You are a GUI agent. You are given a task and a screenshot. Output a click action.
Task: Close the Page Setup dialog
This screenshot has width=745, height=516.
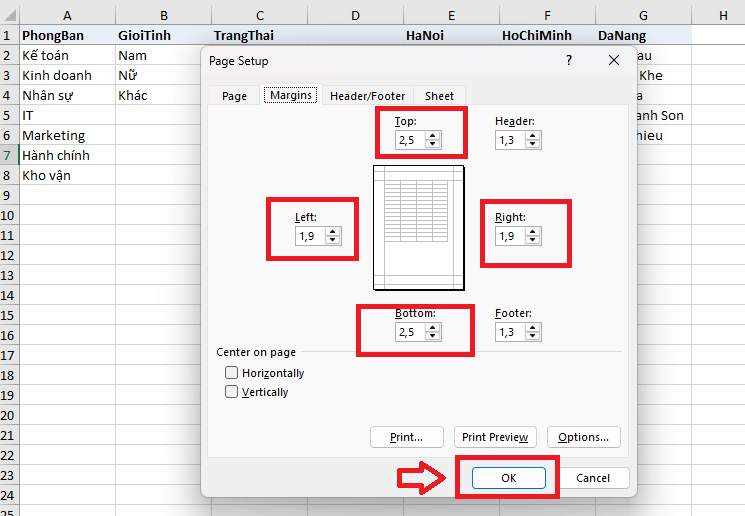pyautogui.click(x=614, y=60)
